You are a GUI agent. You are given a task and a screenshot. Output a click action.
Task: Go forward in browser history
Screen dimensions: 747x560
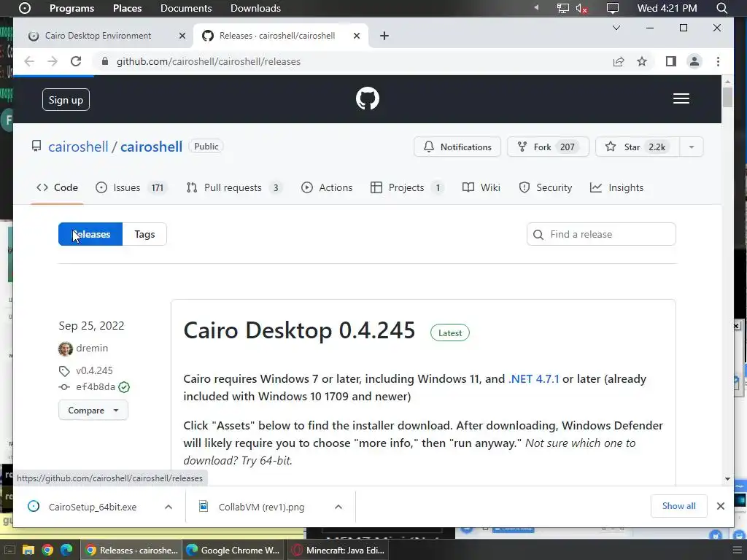(x=53, y=61)
